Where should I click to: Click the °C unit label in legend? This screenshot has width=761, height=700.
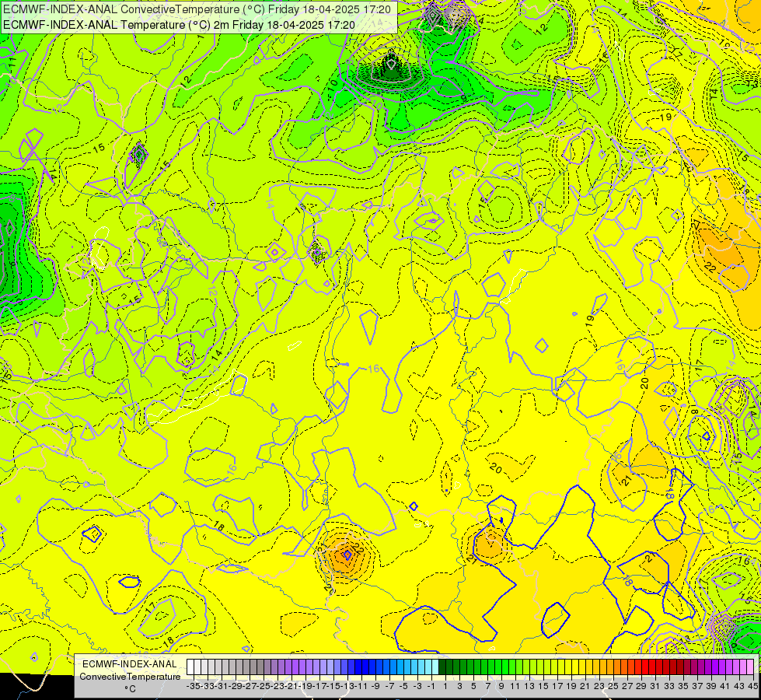[x=130, y=689]
